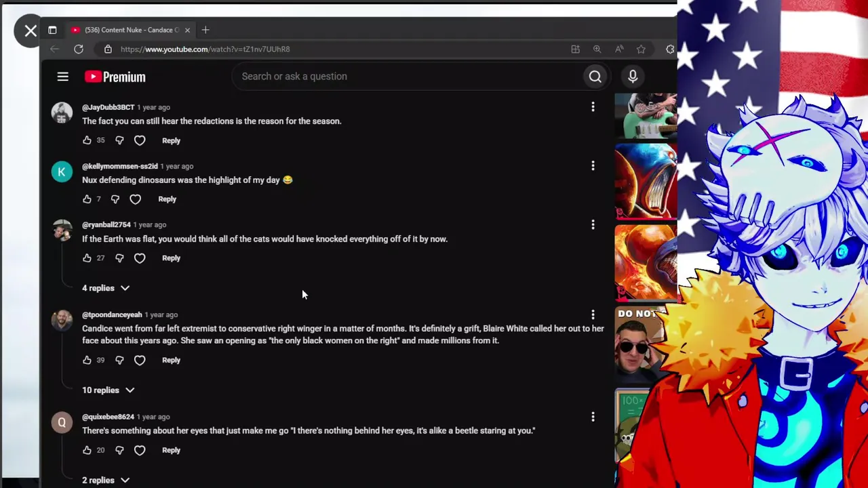The height and width of the screenshot is (488, 868).
Task: Click the green K profile avatar
Action: [x=62, y=171]
